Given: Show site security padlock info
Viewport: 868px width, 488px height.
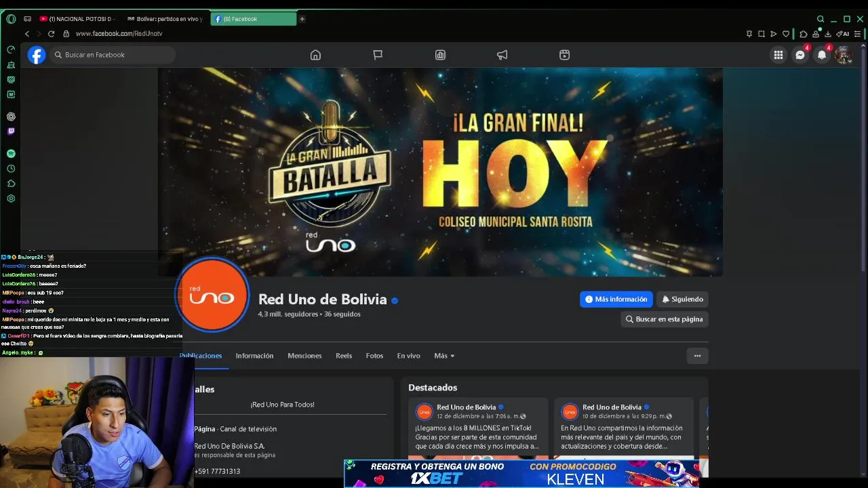Looking at the screenshot, I should click(x=66, y=34).
